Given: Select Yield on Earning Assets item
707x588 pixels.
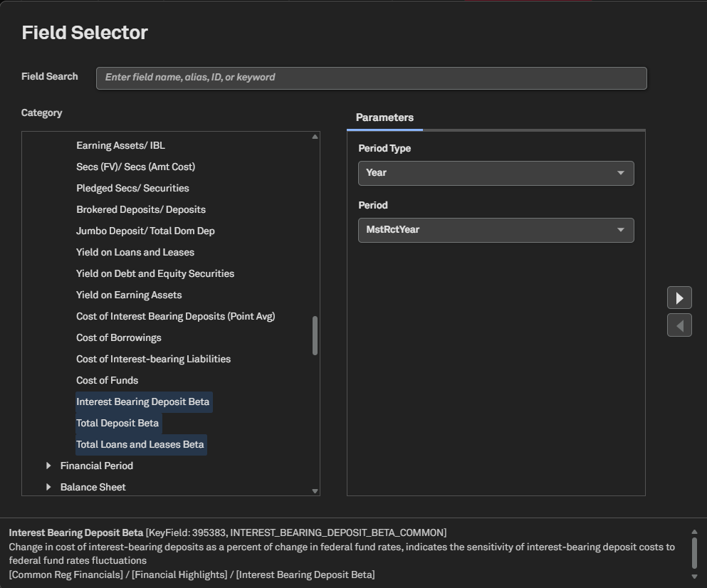Looking at the screenshot, I should (x=129, y=295).
